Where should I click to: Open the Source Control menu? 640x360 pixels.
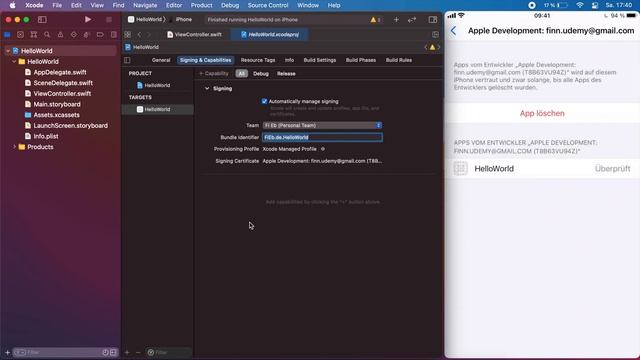point(268,5)
